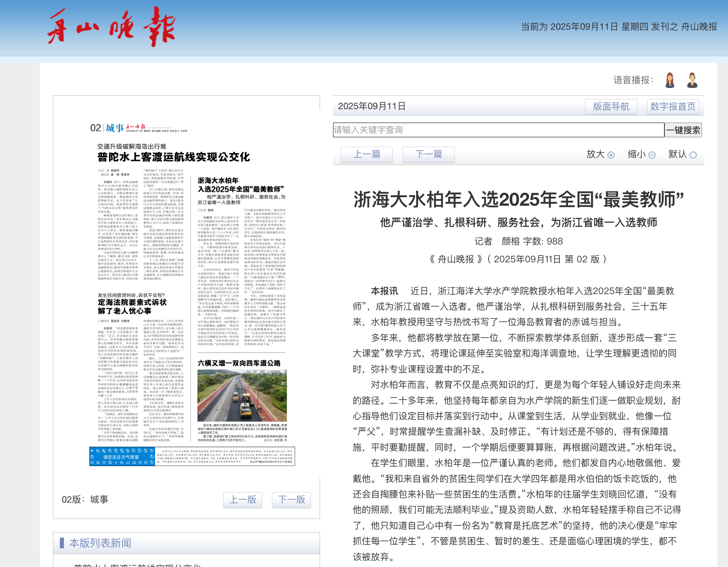
Task: Click the article headline 浙海大水柏年入选2025年全国“最美教师”
Action: [519, 200]
